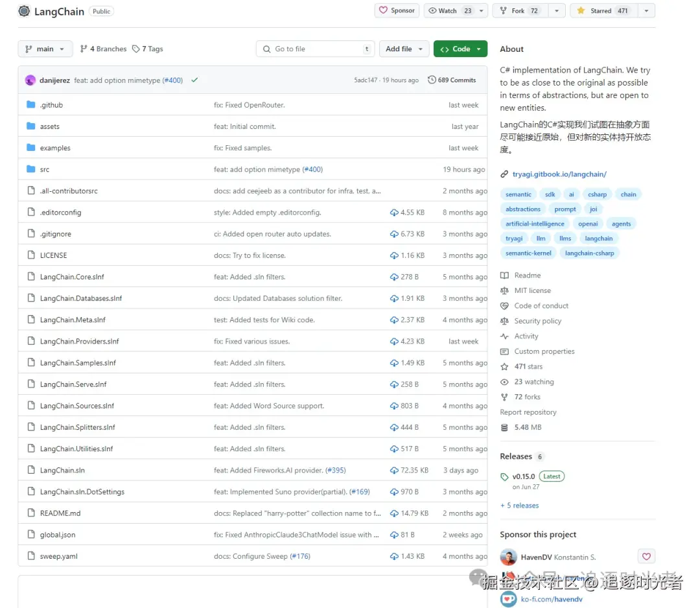700x608 pixels.
Task: Select the semantic topic tag
Action: [519, 194]
